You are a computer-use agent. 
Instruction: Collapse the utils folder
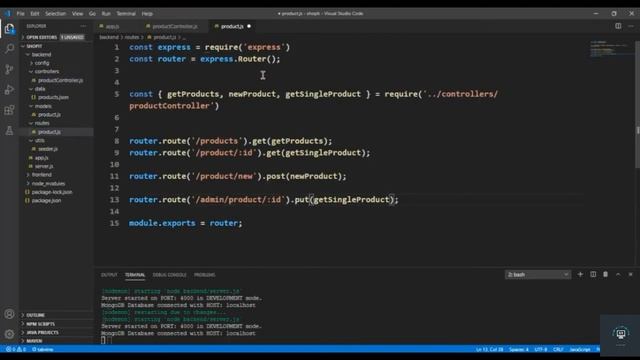coord(39,140)
